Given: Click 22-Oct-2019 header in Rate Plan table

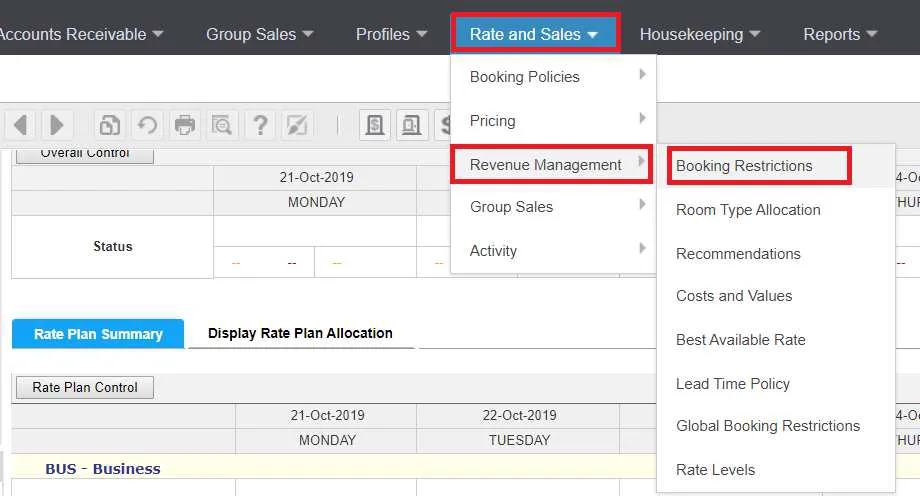Looking at the screenshot, I should [x=519, y=416].
